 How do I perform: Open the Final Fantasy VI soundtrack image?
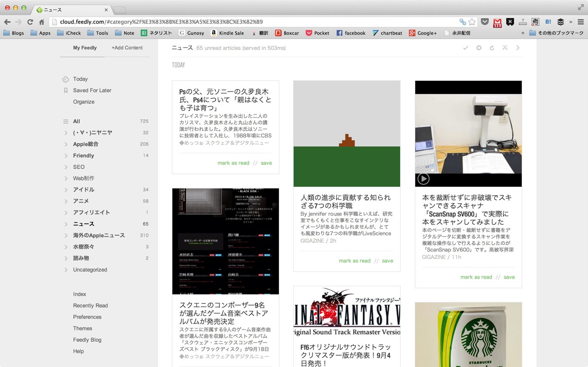(347, 312)
